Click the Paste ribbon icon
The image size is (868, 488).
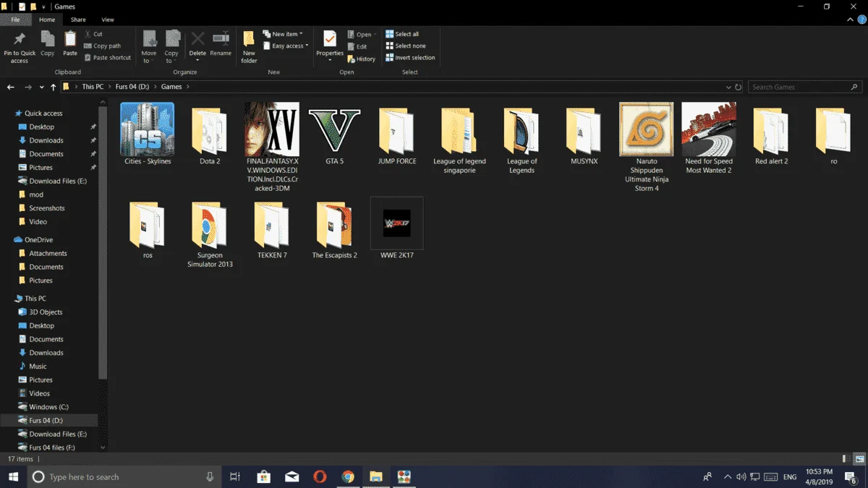(70, 43)
